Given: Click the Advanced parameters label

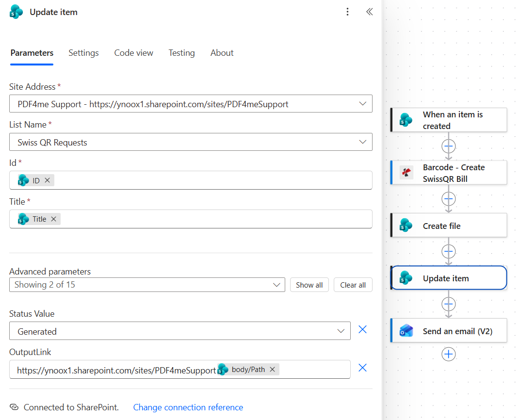Looking at the screenshot, I should (50, 272).
